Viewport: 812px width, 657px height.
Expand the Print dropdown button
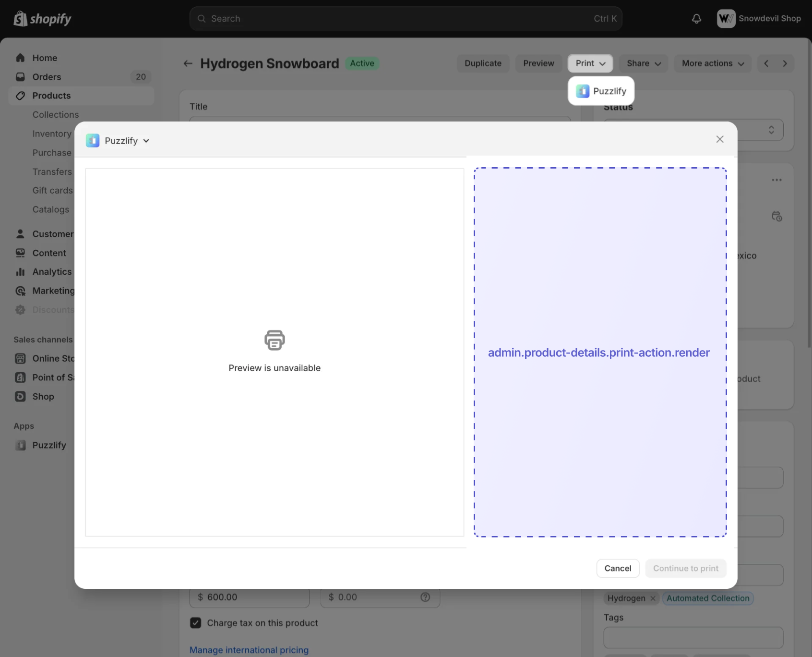(590, 63)
